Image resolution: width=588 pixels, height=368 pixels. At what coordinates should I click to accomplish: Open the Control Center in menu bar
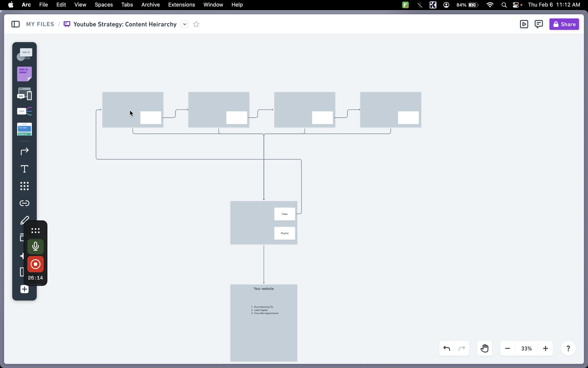click(x=516, y=5)
